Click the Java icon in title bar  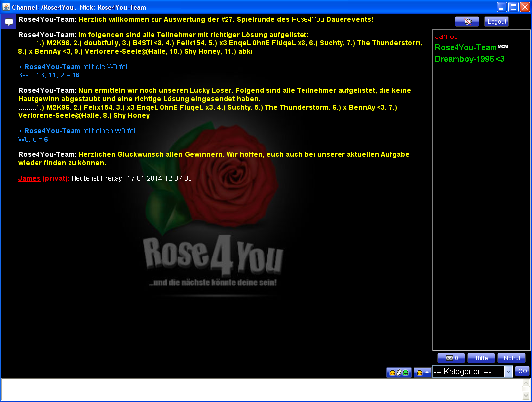coord(6,7)
